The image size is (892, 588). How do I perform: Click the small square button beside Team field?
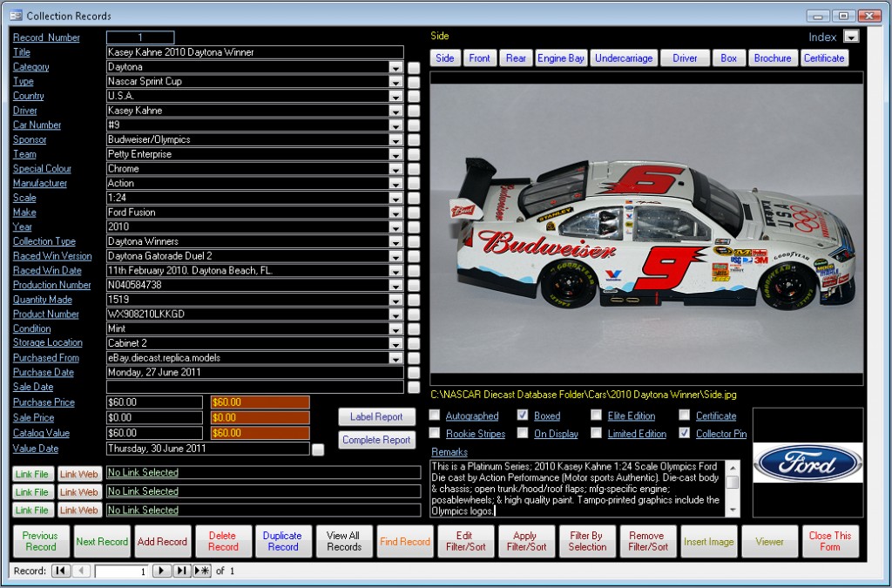(x=414, y=155)
